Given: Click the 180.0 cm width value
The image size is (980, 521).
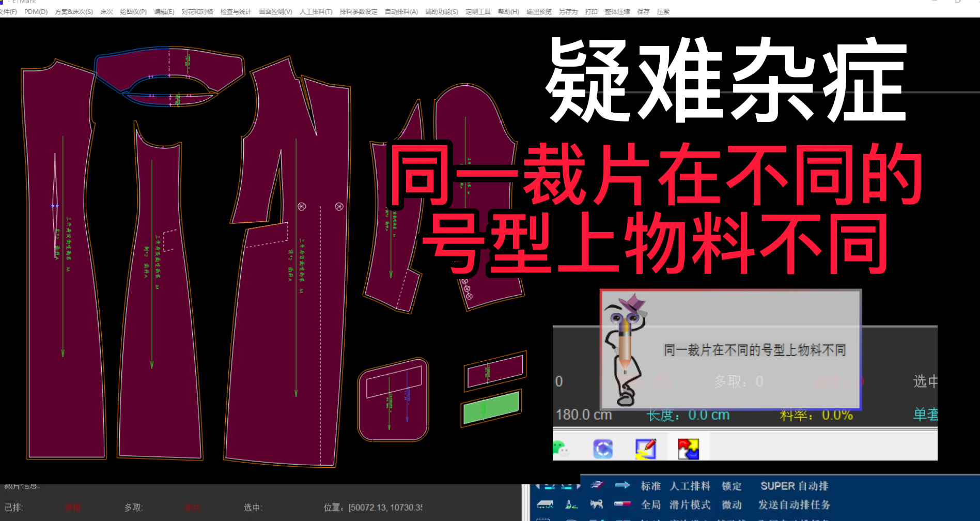Looking at the screenshot, I should point(584,415).
